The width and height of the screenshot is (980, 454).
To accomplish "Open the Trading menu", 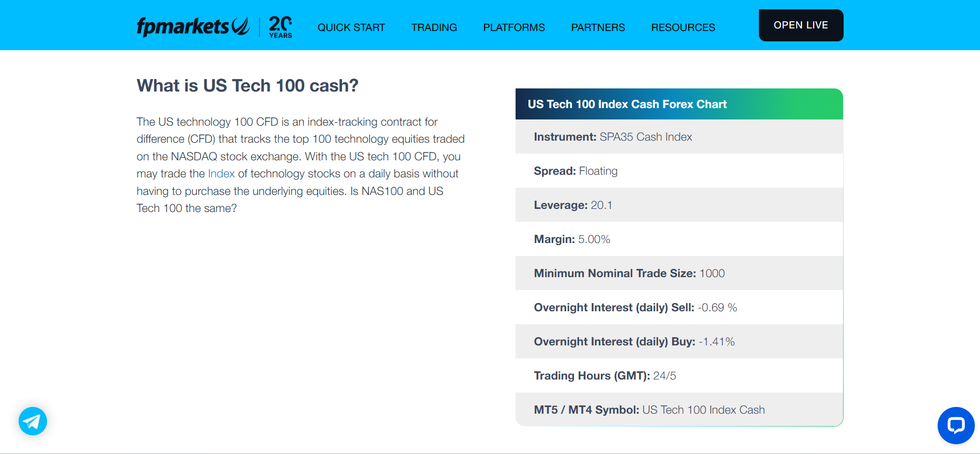I will [434, 27].
